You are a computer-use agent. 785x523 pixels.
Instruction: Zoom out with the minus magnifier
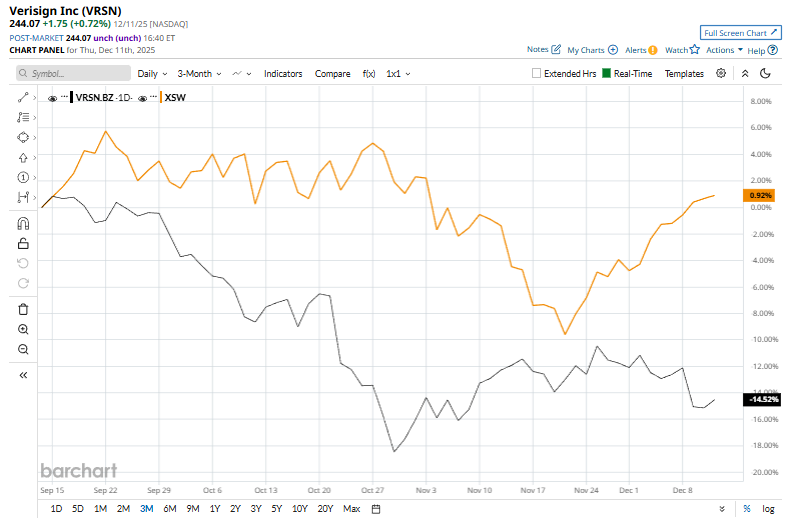[x=23, y=349]
